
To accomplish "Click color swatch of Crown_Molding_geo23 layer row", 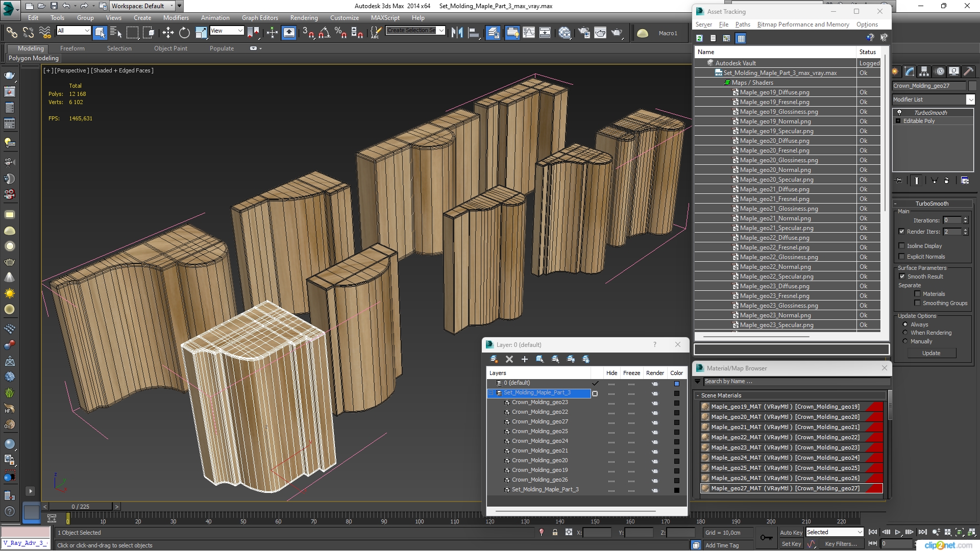I will [676, 403].
